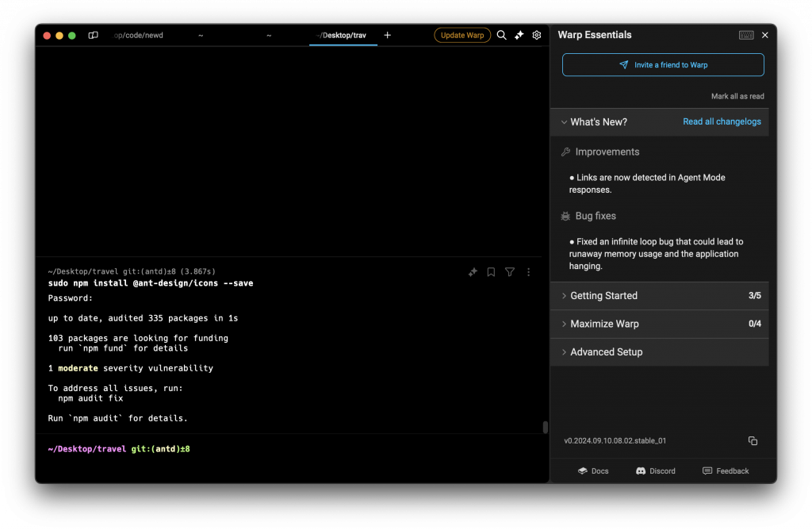Image resolution: width=812 pixels, height=530 pixels.
Task: Click Mark all as read
Action: (737, 96)
